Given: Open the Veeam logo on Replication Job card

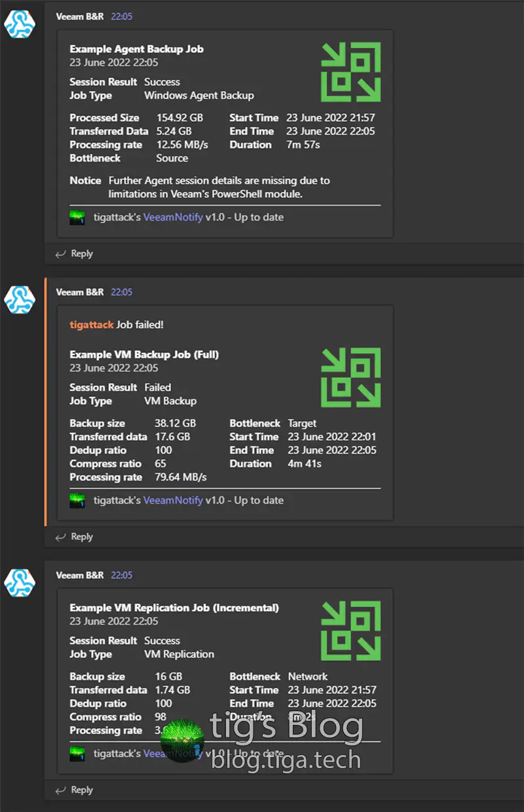Looking at the screenshot, I should point(351,631).
